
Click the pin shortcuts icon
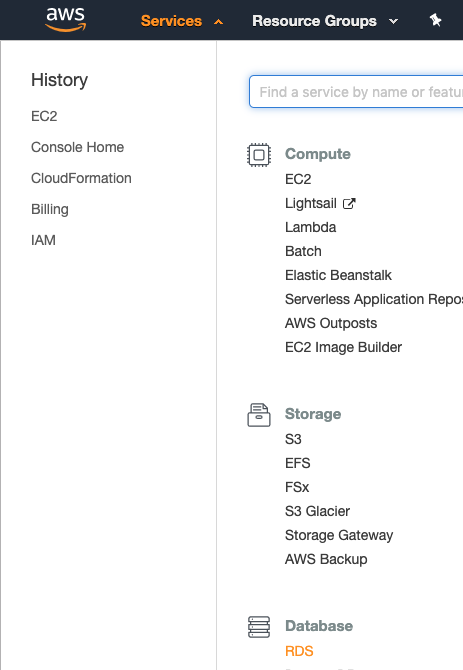coord(435,20)
